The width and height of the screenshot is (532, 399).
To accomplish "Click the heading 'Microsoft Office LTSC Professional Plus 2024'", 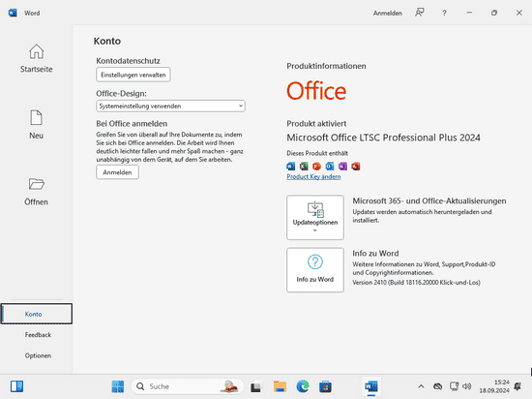I will click(383, 138).
